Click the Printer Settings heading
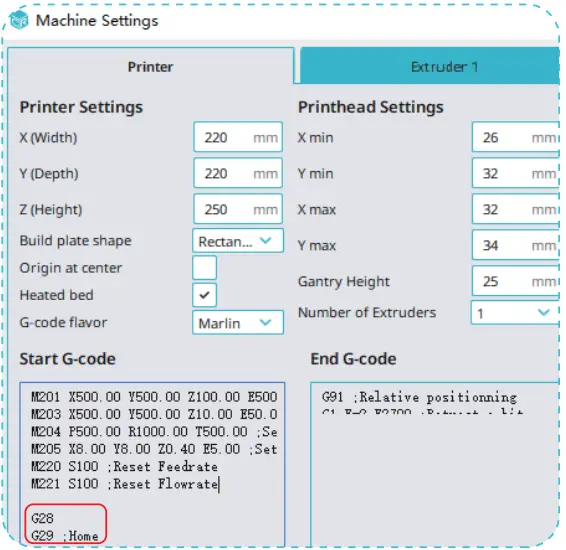 click(81, 107)
